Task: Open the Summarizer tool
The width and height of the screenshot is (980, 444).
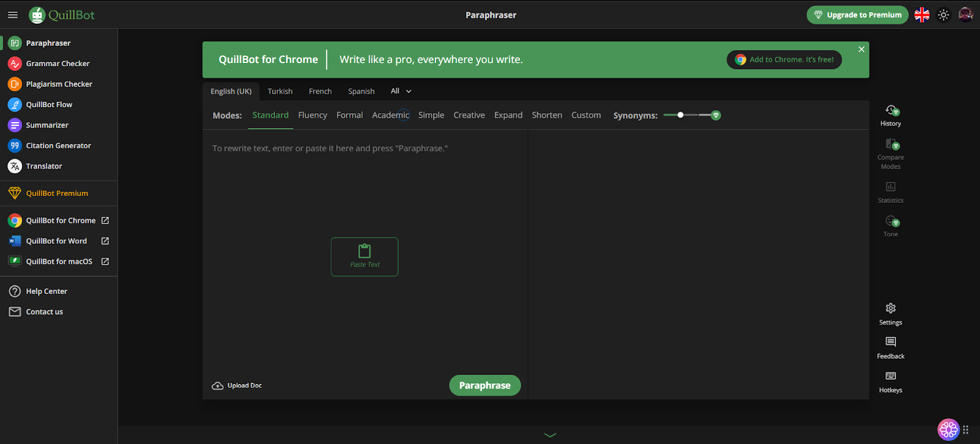Action: pos(58,125)
